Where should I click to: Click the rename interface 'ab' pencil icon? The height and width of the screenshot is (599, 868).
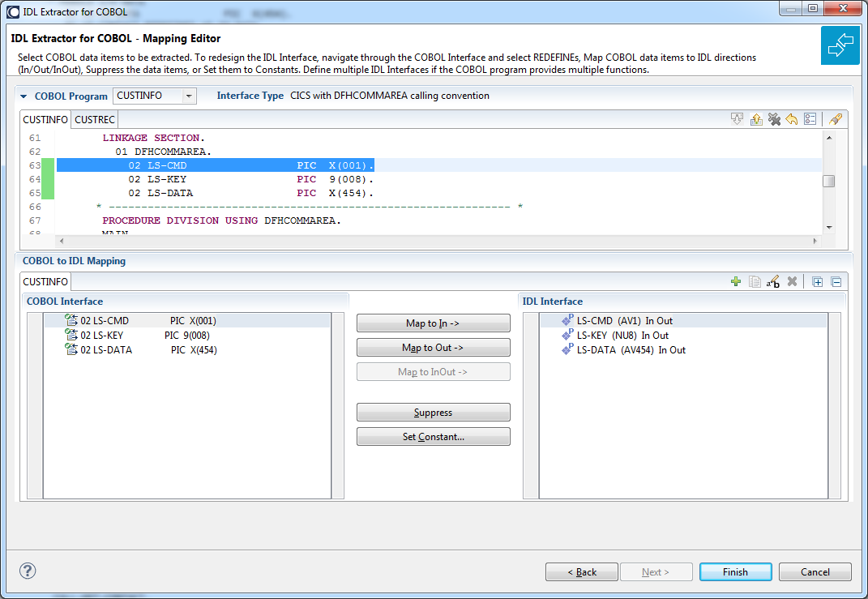click(x=773, y=282)
